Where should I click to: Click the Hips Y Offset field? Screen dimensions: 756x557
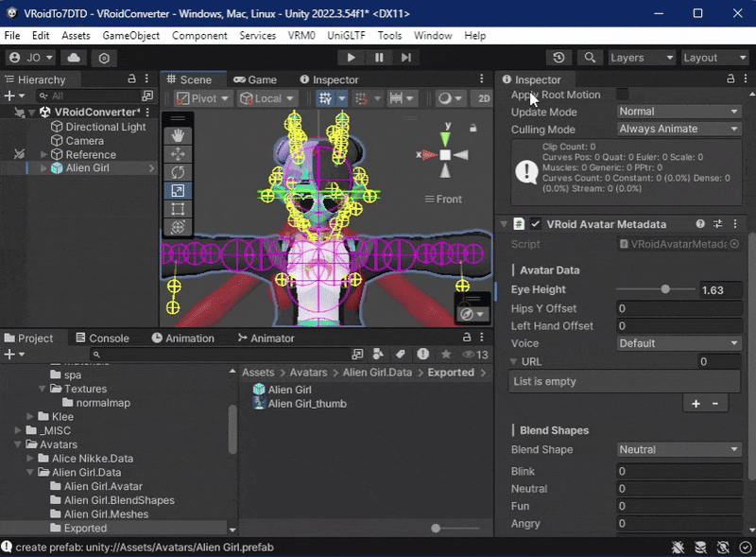[679, 308]
